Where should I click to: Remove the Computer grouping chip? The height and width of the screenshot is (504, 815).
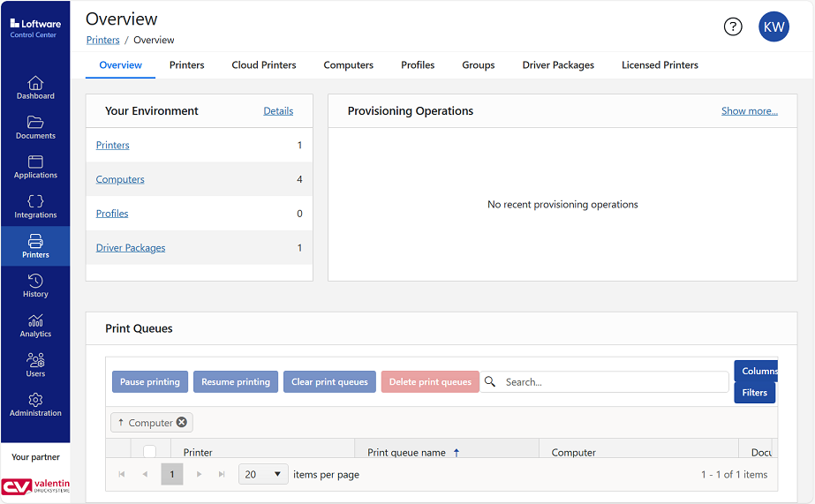(x=182, y=423)
